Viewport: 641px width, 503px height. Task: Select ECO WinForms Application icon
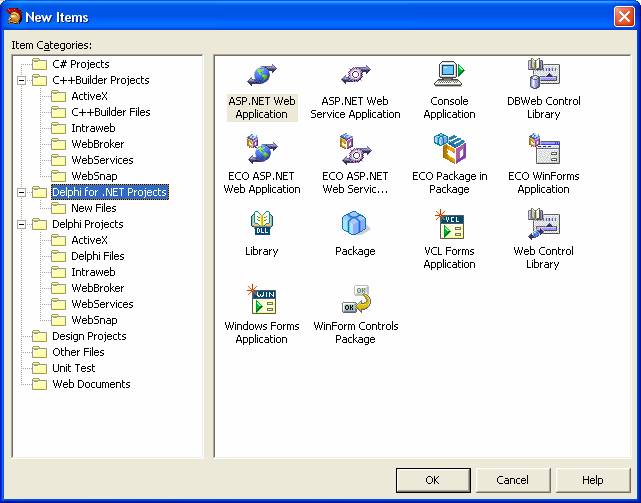543,149
